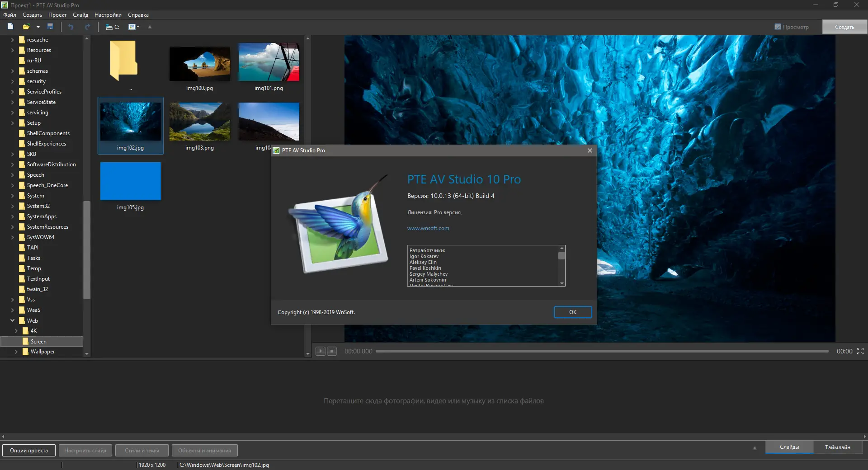Open the Проект menu
This screenshot has height=470, width=868.
coord(57,15)
